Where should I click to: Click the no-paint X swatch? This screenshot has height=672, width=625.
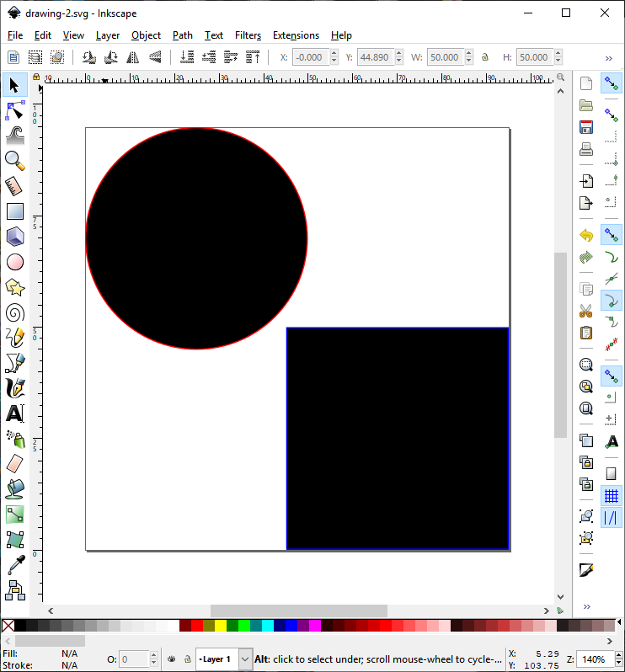[8, 626]
